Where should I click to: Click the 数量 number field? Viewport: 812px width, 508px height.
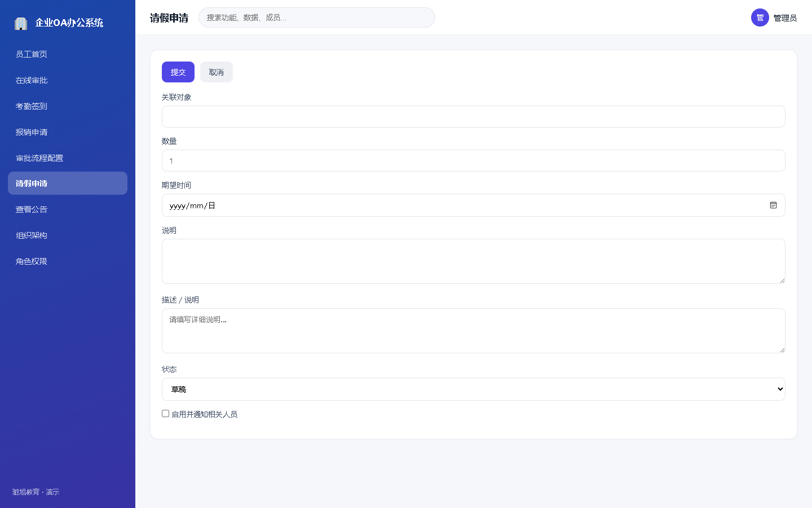click(474, 161)
